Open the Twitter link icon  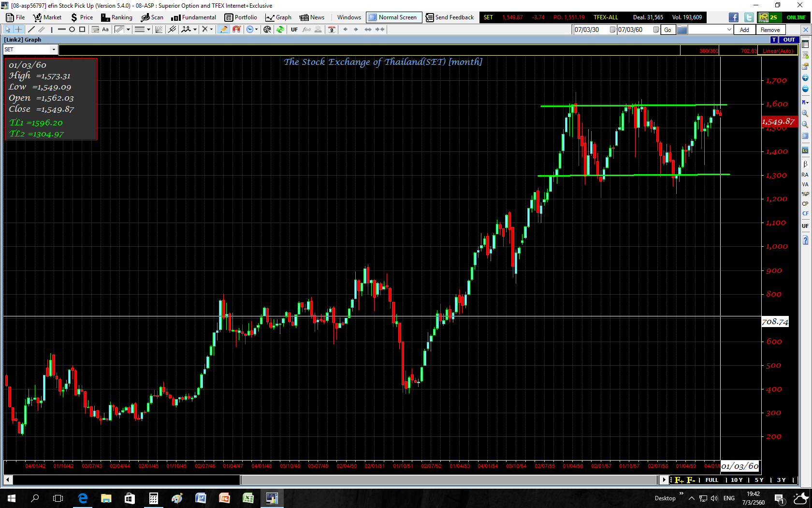749,17
